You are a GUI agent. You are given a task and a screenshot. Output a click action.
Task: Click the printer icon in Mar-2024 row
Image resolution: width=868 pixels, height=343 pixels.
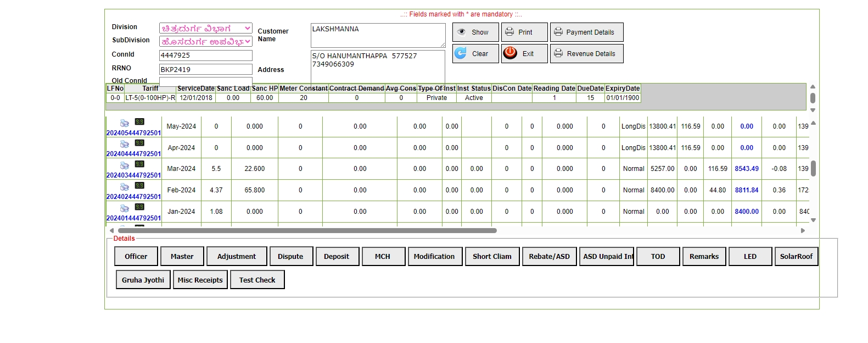click(125, 165)
